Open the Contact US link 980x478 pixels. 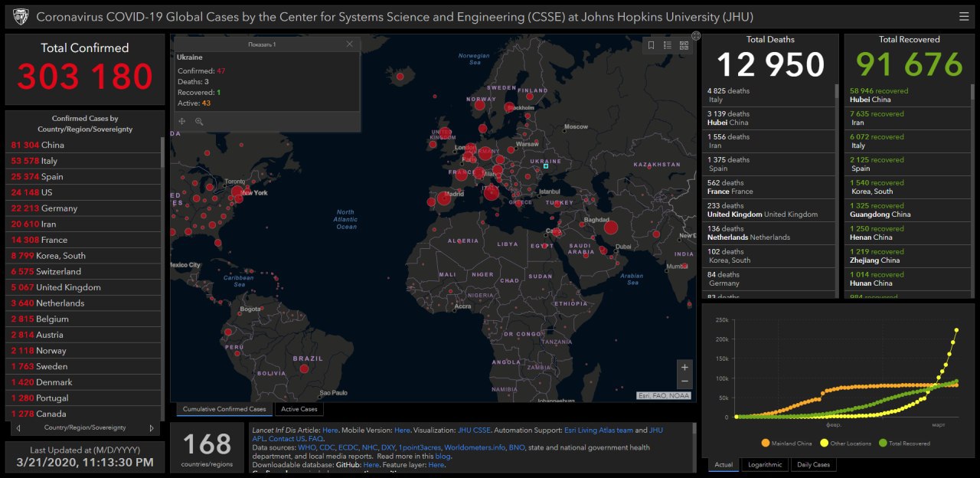(x=286, y=439)
